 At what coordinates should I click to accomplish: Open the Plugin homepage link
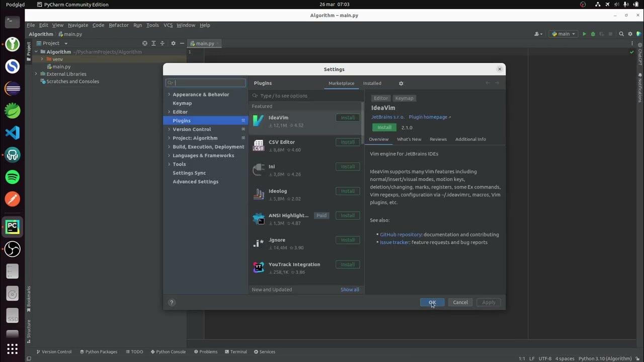430,117
